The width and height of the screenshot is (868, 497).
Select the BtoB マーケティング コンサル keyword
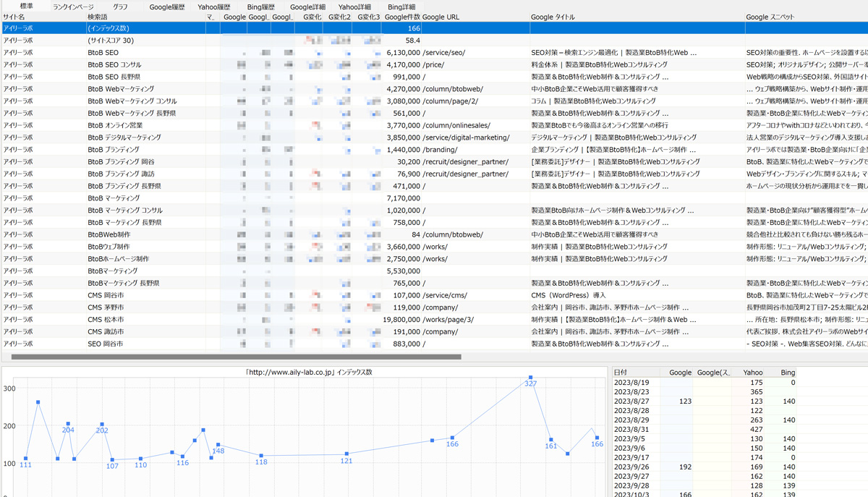124,211
